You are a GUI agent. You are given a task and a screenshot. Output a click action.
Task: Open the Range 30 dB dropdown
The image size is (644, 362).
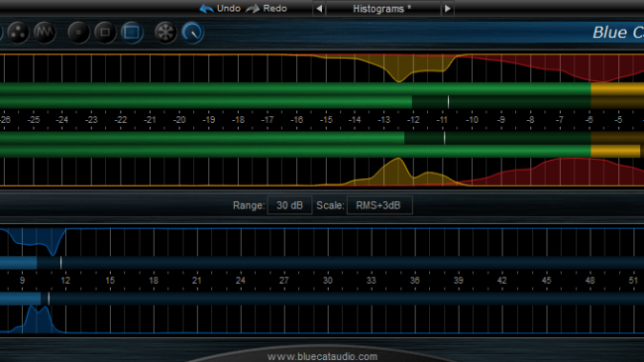289,205
